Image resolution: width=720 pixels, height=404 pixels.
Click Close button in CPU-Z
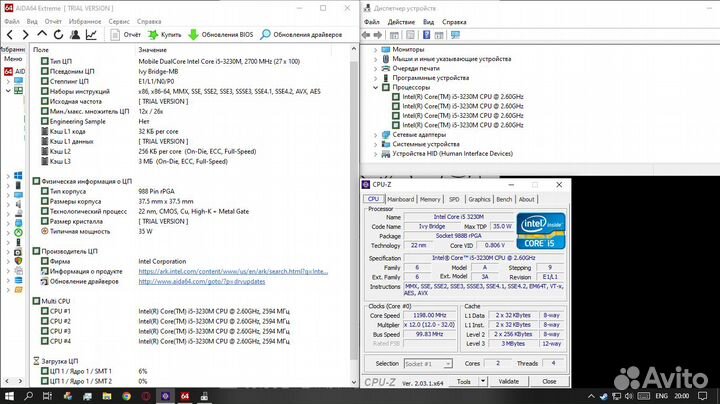click(x=549, y=382)
